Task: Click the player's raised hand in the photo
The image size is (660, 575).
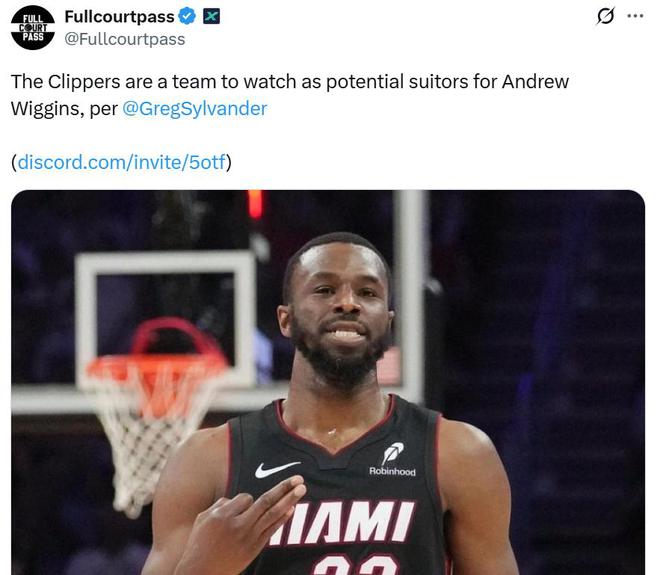Action: coord(244,526)
